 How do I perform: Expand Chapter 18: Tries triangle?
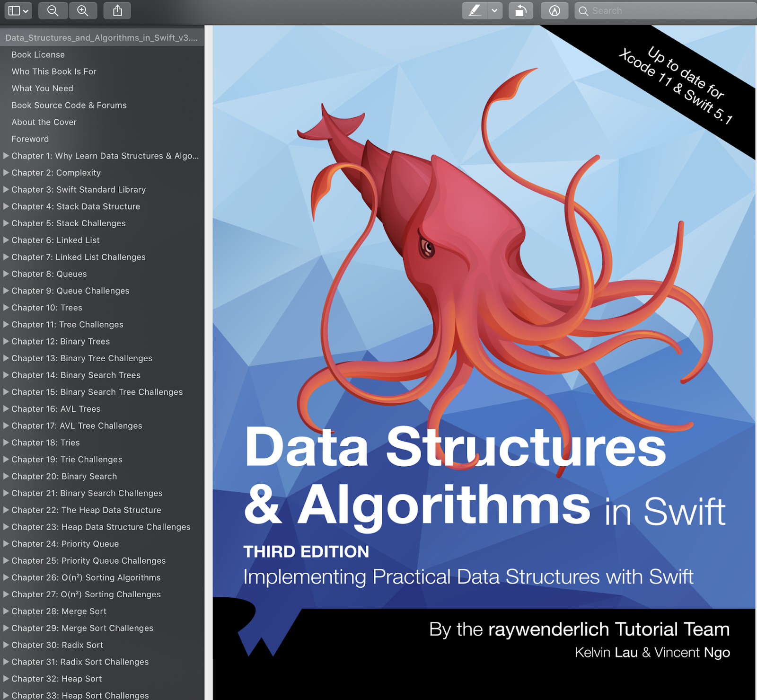coord(6,443)
